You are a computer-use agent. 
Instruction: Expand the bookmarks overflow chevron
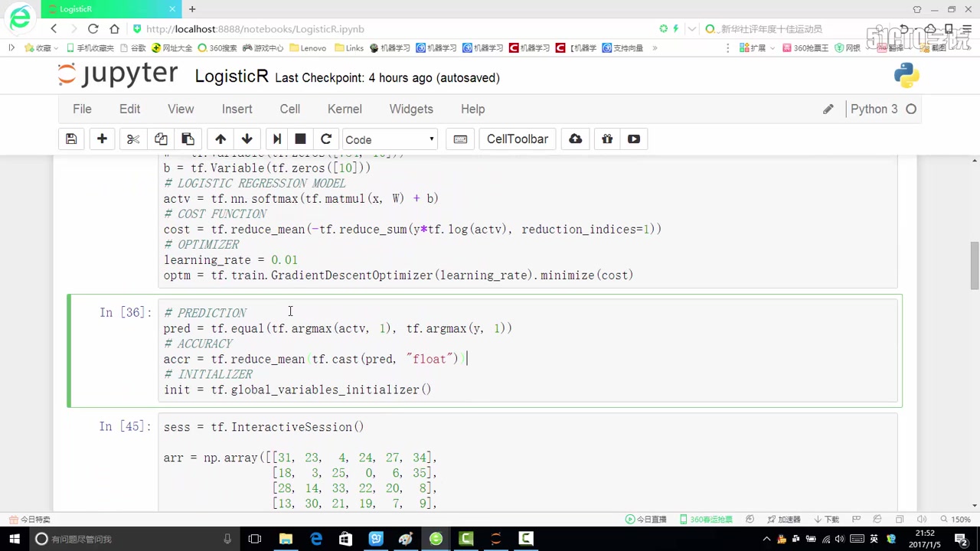click(x=655, y=47)
